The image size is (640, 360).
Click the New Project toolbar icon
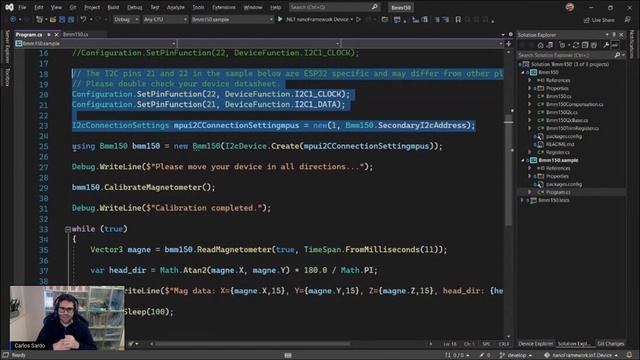click(x=39, y=19)
